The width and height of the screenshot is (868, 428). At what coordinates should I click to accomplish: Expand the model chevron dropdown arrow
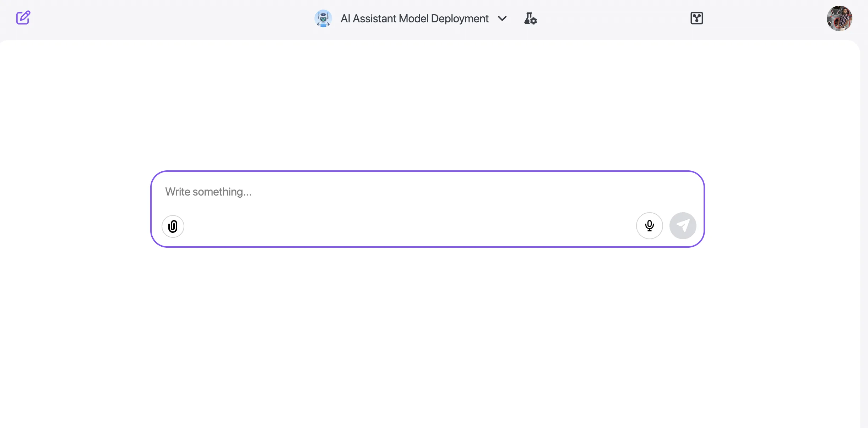tap(502, 18)
